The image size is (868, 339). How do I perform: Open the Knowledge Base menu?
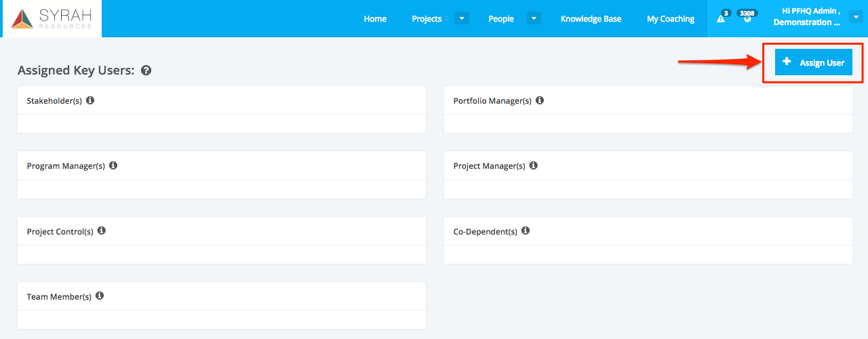point(591,19)
